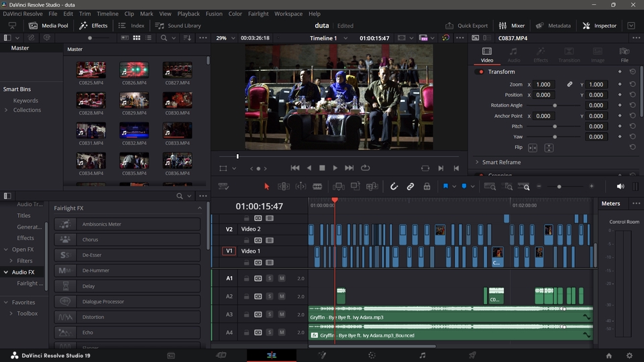The image size is (644, 362).
Task: Collapse Fairlight FX list header
Action: [200, 208]
